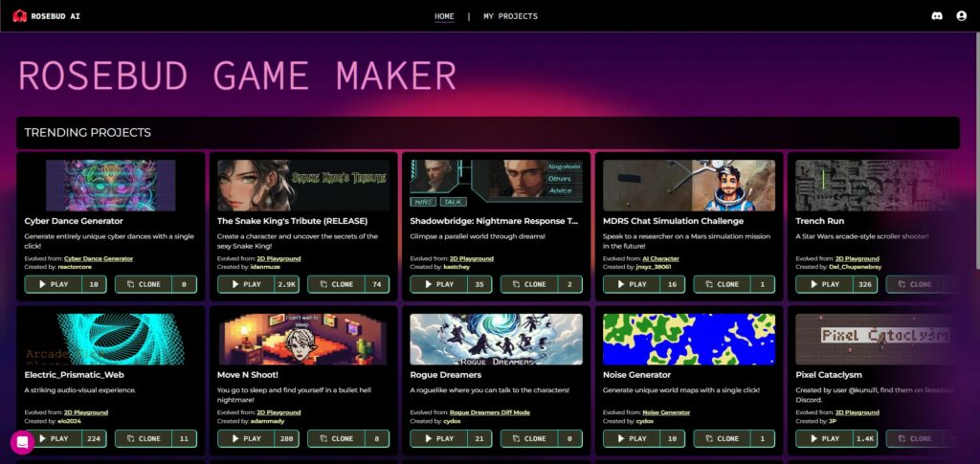Open Electric_Prismatic_Web thumbnail image
Screen dimensions: 980x464
pyautogui.click(x=111, y=339)
